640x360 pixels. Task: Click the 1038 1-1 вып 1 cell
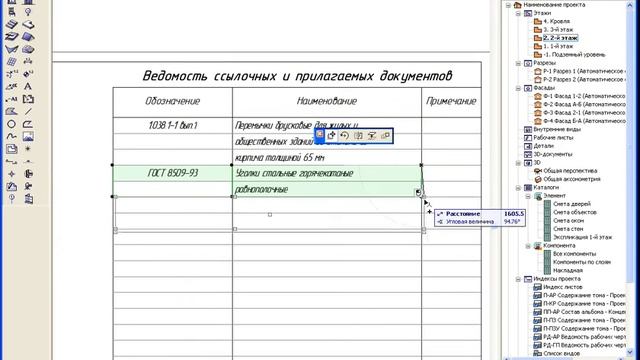click(173, 126)
